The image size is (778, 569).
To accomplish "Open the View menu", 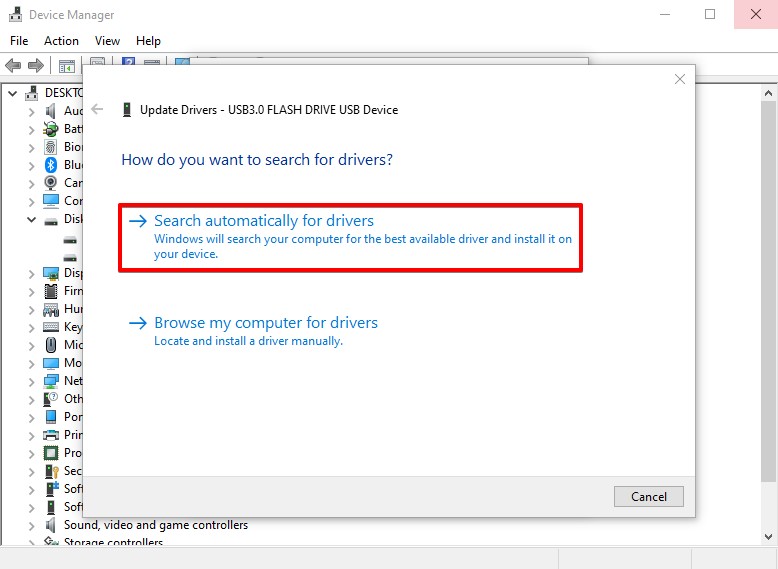I will pos(107,41).
